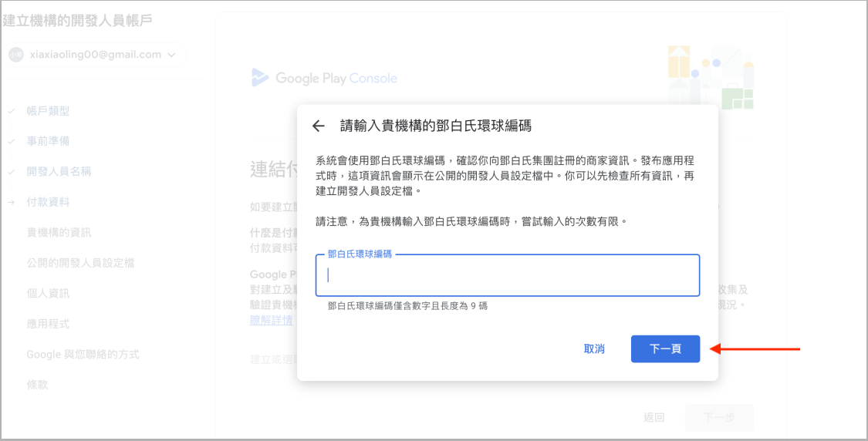Select 應用程式 in the sidebar

[x=48, y=324]
